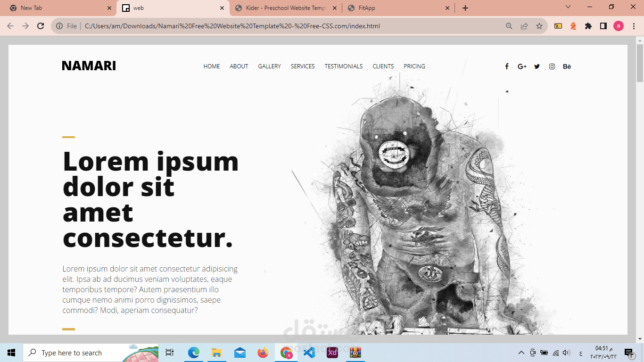Open the SERVICES nav link

[303, 66]
